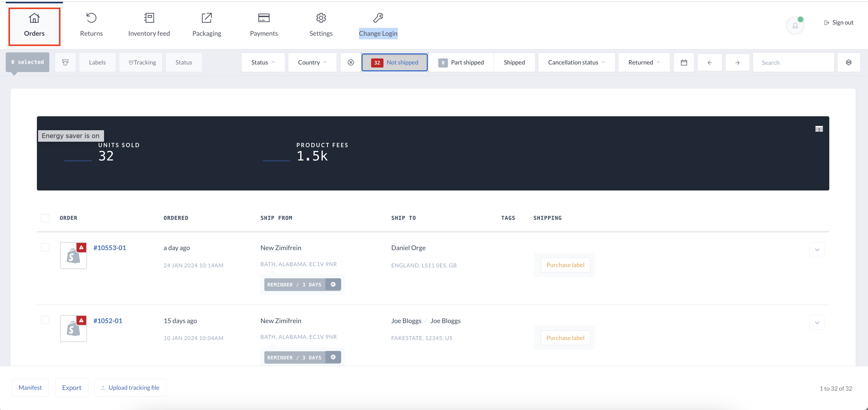Click the Product Fees value 1.5k
This screenshot has height=410, width=868.
click(312, 156)
